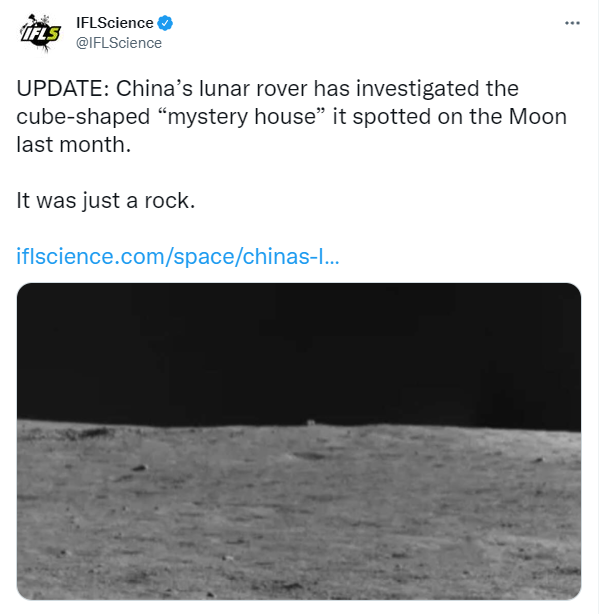Click the blue verified badge
603x614 pixels.
pyautogui.click(x=165, y=23)
